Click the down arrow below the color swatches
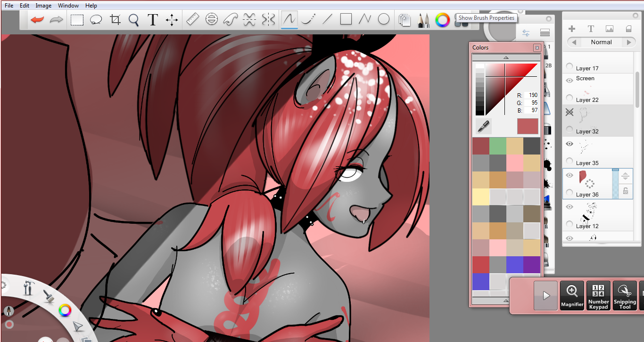This screenshot has height=342, width=644. click(x=506, y=300)
